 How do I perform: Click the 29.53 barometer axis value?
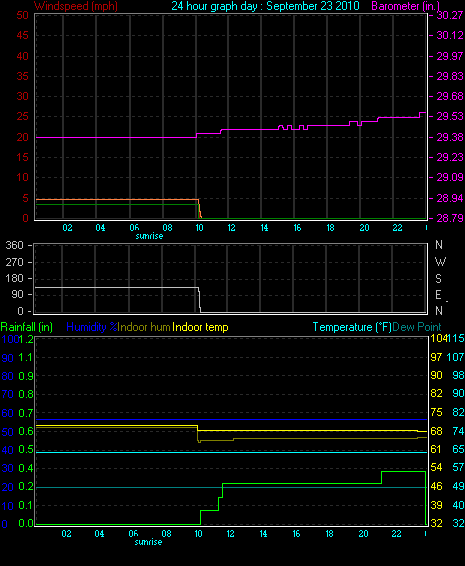tap(450, 117)
